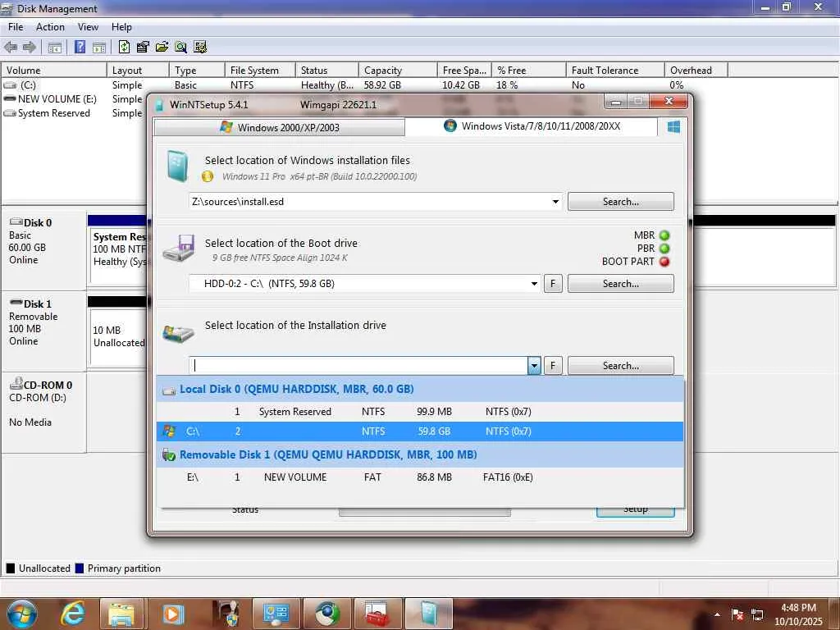Select the Windows Vista/7/8/10/11/2008/20XX tab
840x630 pixels.
532,126
